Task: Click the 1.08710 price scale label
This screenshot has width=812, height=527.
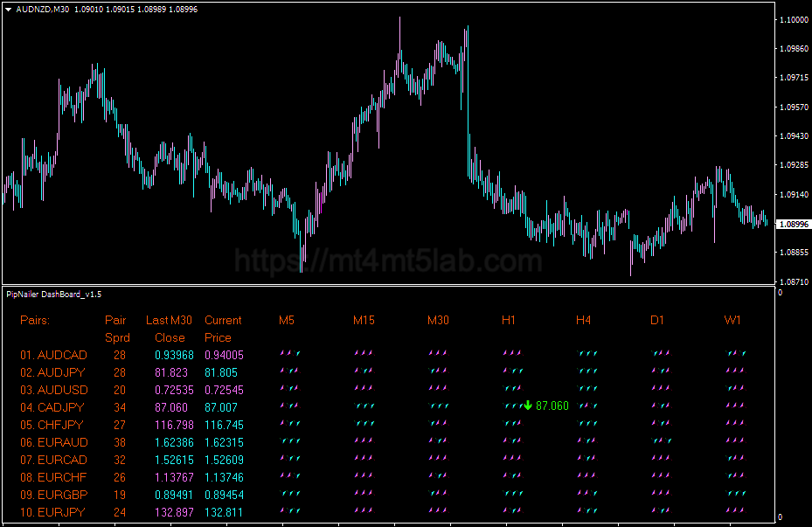Action: click(x=794, y=282)
